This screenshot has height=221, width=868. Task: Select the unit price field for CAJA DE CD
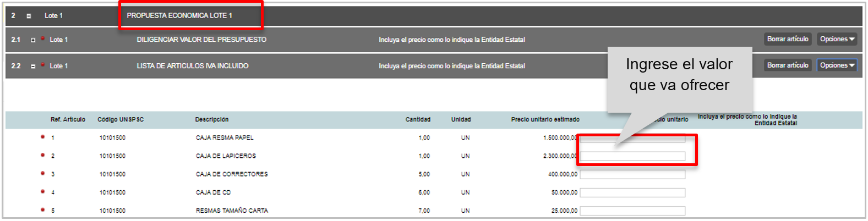632,192
